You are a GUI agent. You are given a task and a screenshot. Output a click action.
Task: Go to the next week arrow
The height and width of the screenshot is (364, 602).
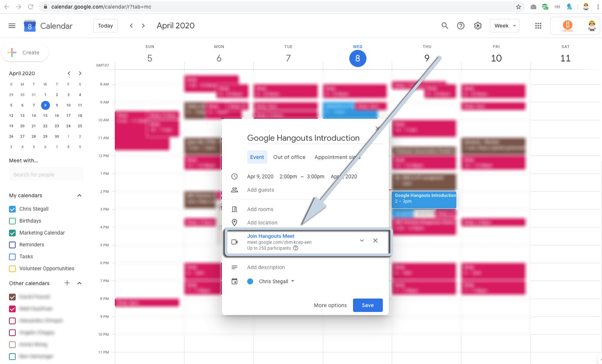tap(143, 26)
